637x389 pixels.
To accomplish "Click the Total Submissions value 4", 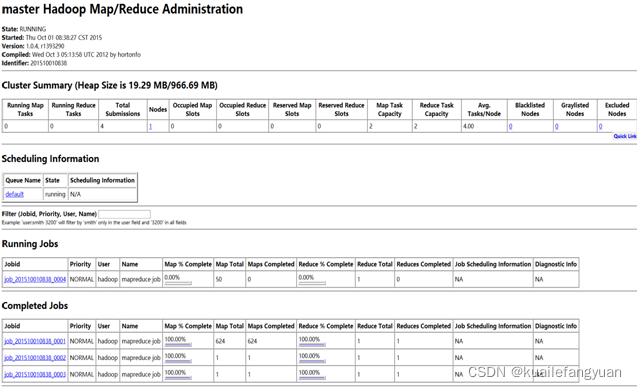I will 102,126.
